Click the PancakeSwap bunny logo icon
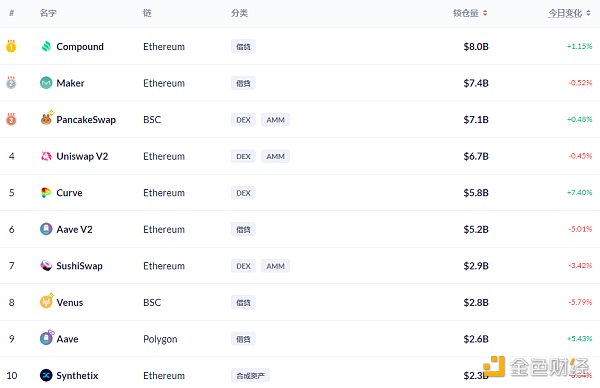The image size is (600, 388). point(47,119)
